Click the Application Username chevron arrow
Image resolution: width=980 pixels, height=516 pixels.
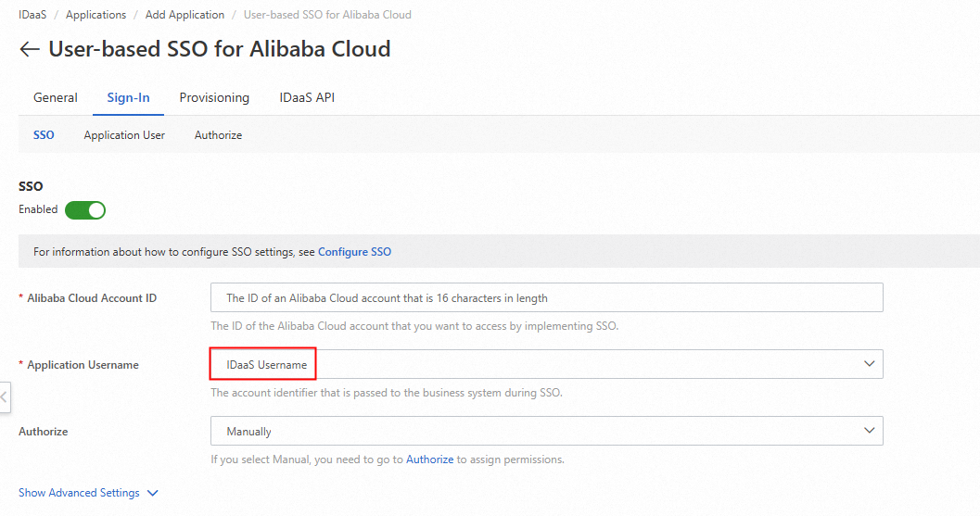click(870, 364)
